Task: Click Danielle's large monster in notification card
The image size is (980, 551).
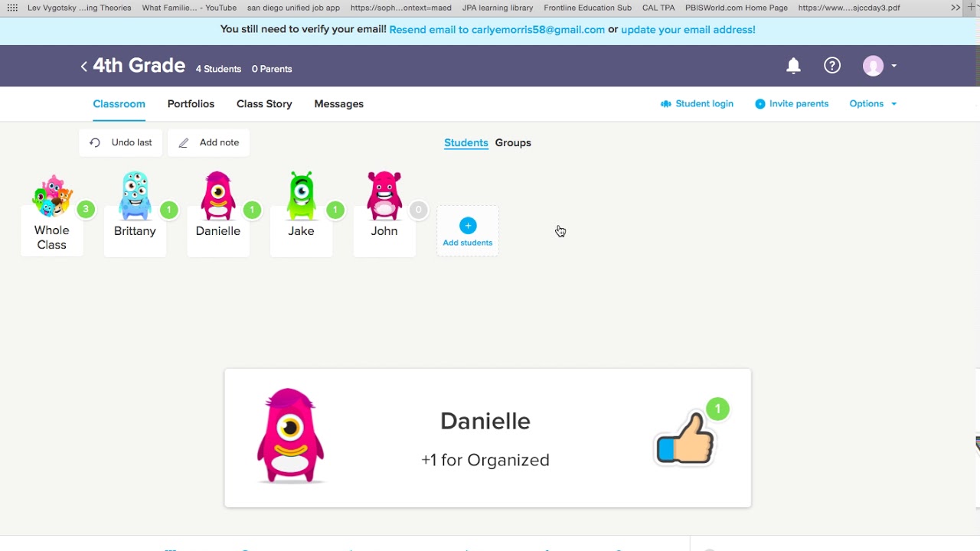Action: point(290,436)
